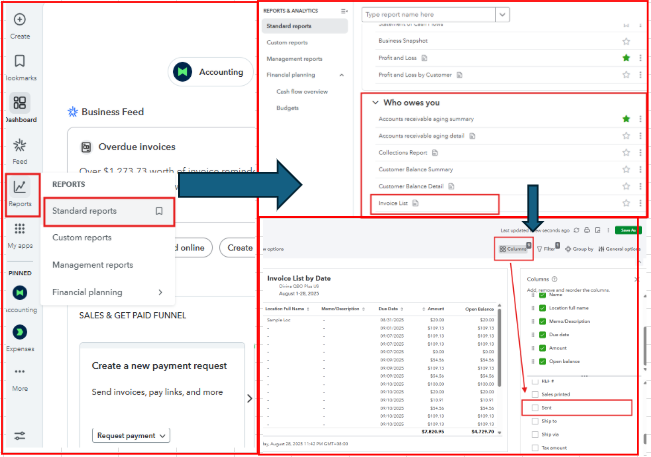Viewport: 651px width, 457px height.
Task: Click the Reports chart icon in sidebar
Action: pyautogui.click(x=20, y=187)
